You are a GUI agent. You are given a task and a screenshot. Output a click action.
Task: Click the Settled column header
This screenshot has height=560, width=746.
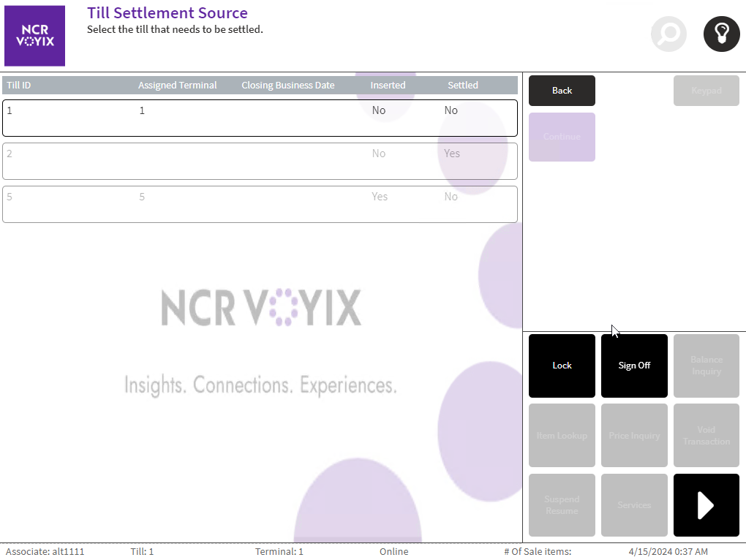click(462, 85)
